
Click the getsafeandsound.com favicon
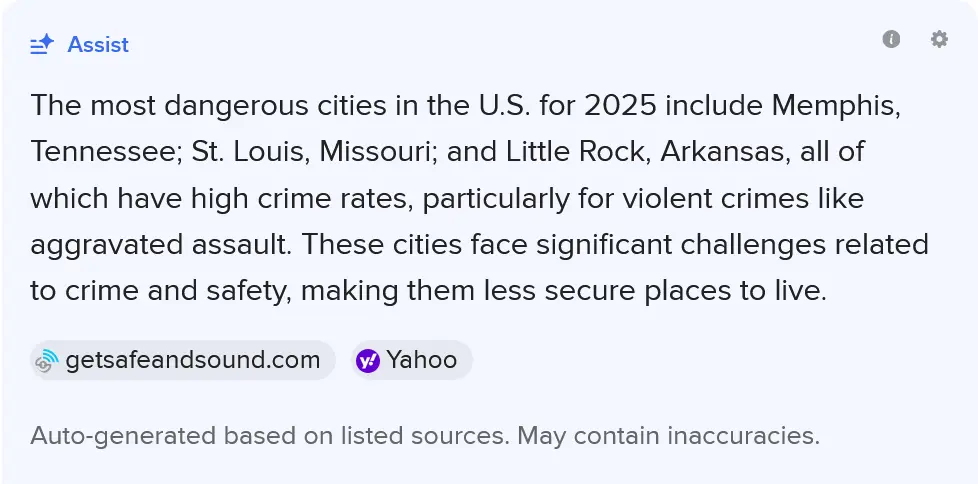click(x=45, y=361)
